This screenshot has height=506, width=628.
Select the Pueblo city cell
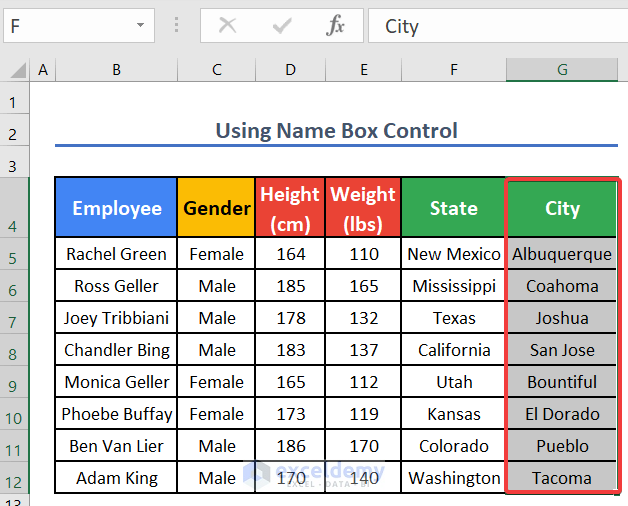[562, 446]
